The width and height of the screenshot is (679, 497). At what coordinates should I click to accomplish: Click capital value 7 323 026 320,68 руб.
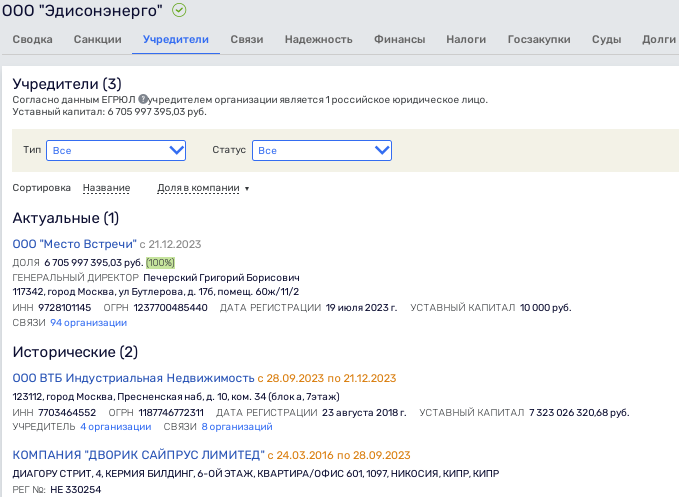tap(579, 413)
